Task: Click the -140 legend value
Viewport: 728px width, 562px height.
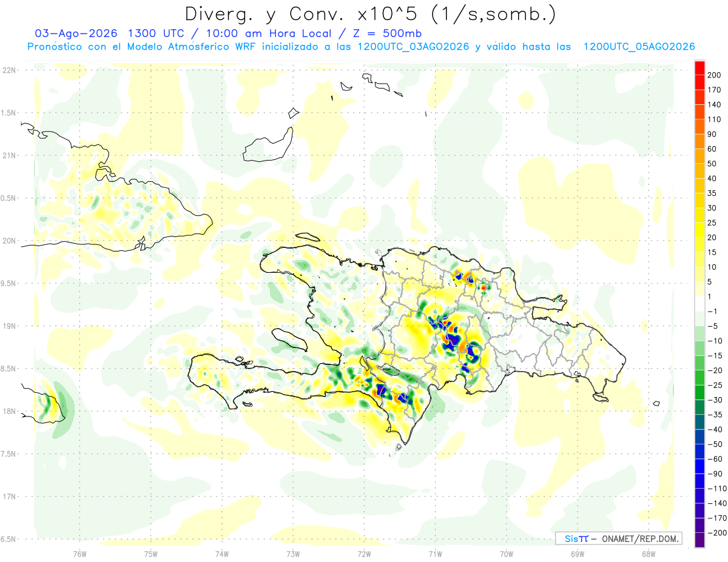Action: 717,503
